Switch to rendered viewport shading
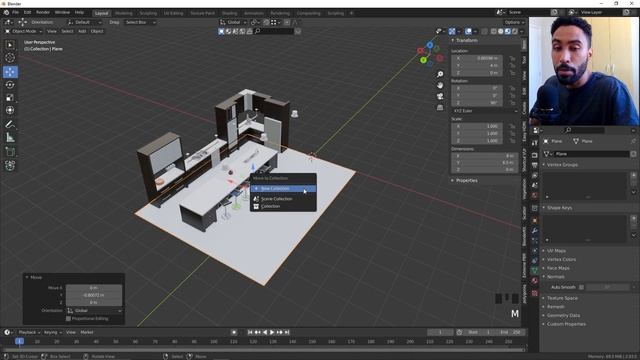The image size is (640, 360). coord(515,31)
